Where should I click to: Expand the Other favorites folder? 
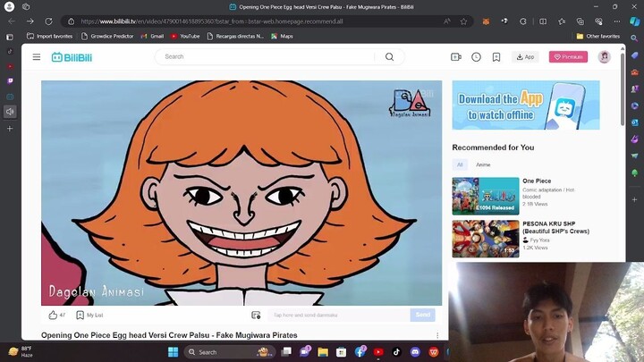tap(598, 36)
